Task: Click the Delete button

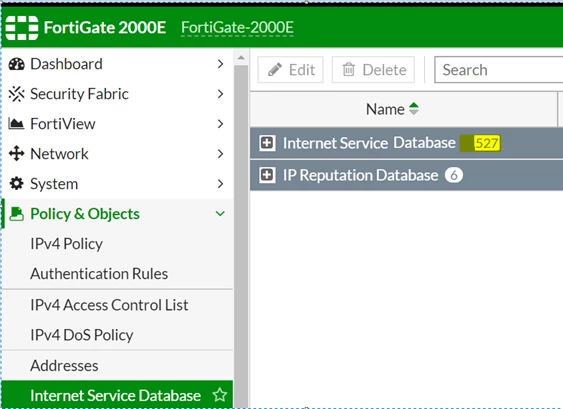Action: (373, 69)
